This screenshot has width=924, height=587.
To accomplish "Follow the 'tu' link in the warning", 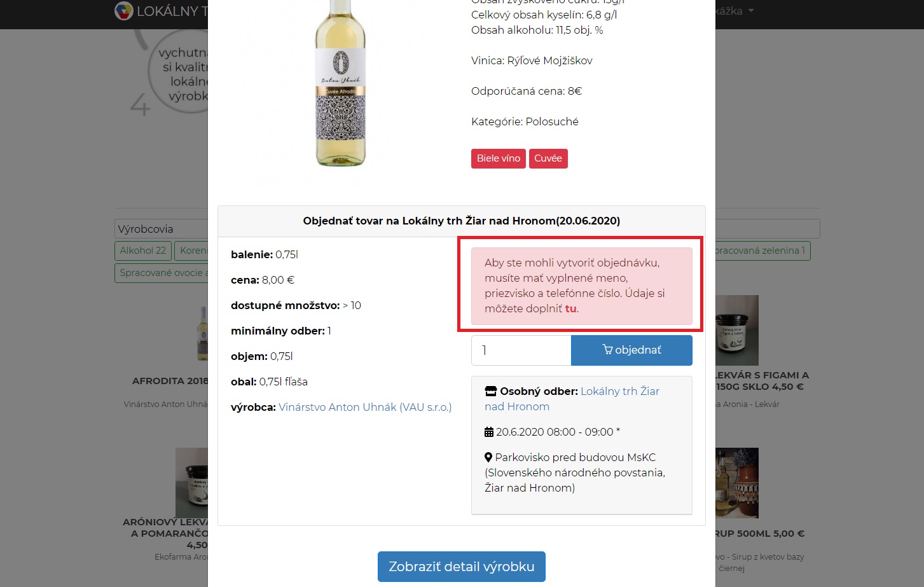I will coord(570,309).
